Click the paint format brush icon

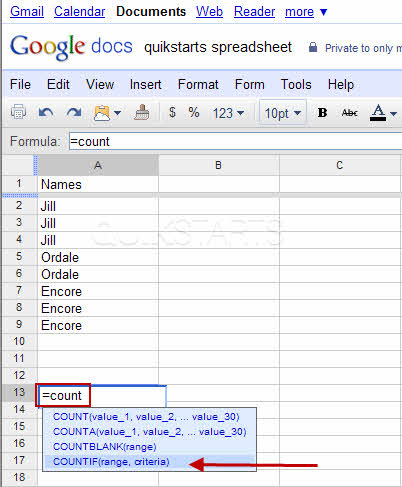[x=142, y=112]
